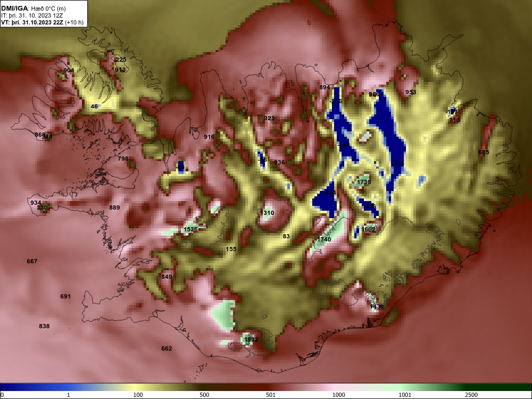
Task: Click the legend label 1000
Action: click(x=338, y=395)
